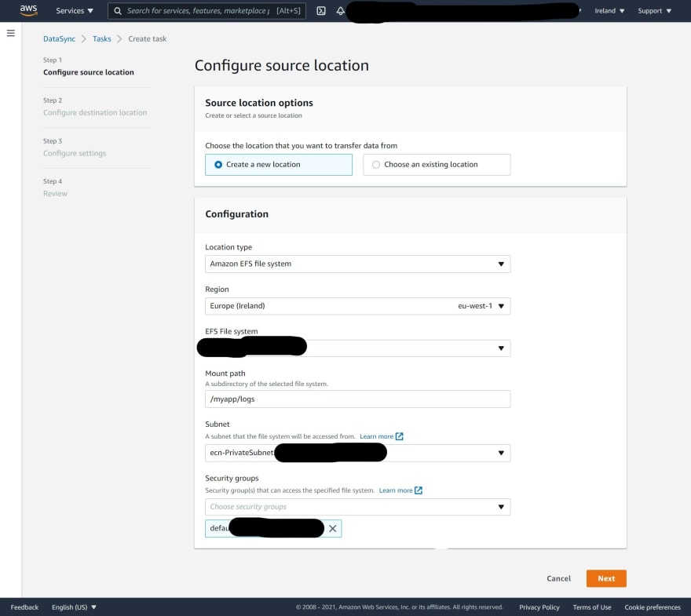Click the search magnifier icon
Viewport: 691px width, 616px height.
(118, 11)
